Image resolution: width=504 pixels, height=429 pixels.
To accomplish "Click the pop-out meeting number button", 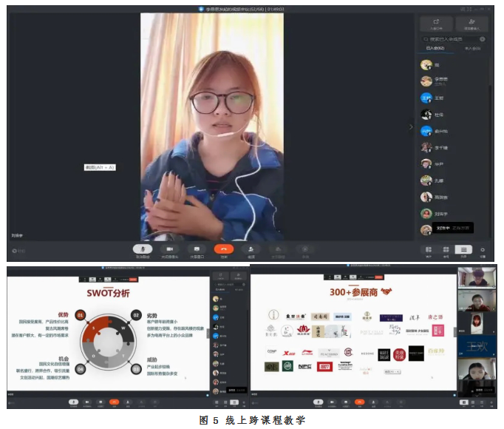I will coord(436,23).
